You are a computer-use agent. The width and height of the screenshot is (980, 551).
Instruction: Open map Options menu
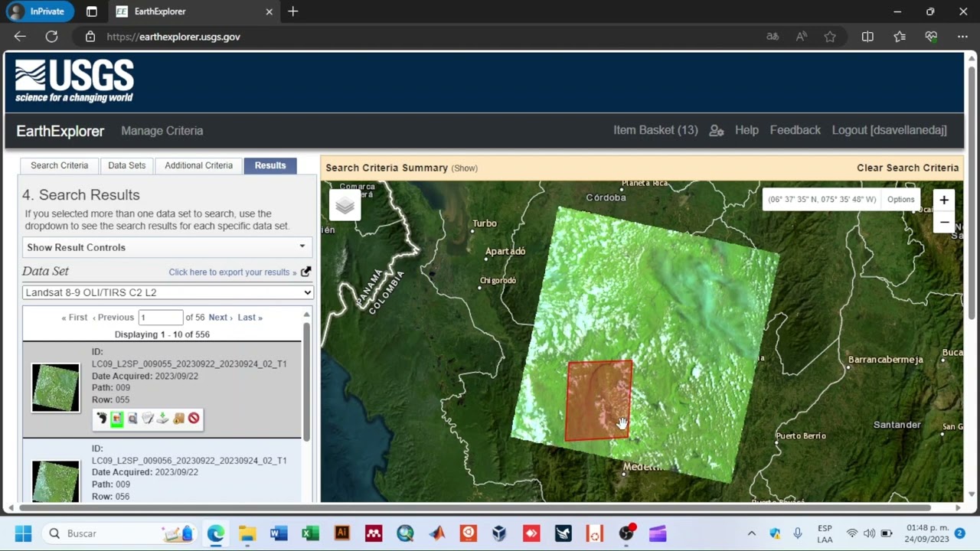tap(900, 200)
